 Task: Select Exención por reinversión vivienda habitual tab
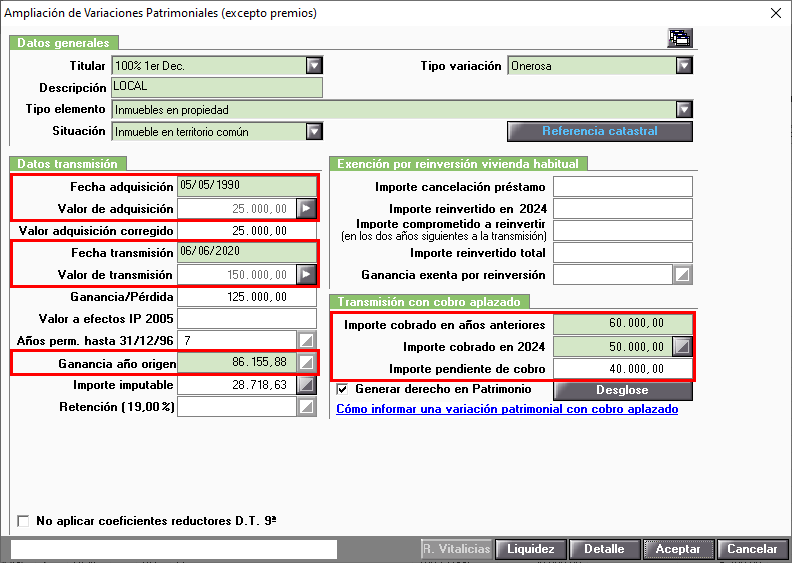click(x=458, y=164)
